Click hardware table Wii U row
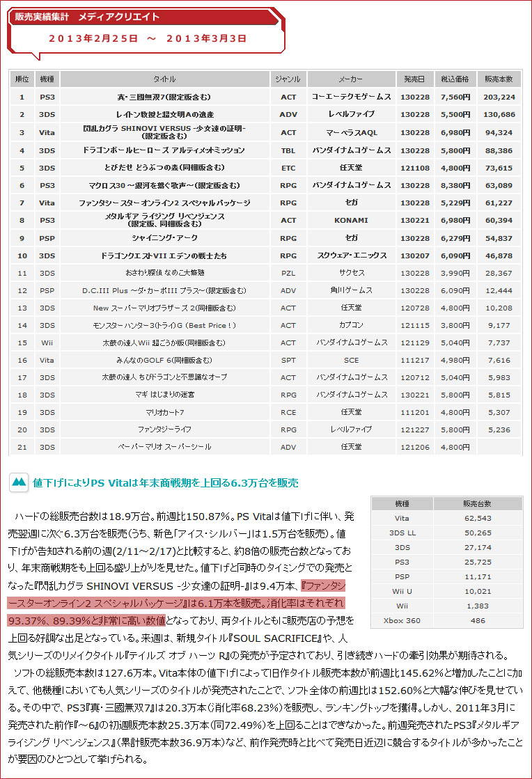 446,591
